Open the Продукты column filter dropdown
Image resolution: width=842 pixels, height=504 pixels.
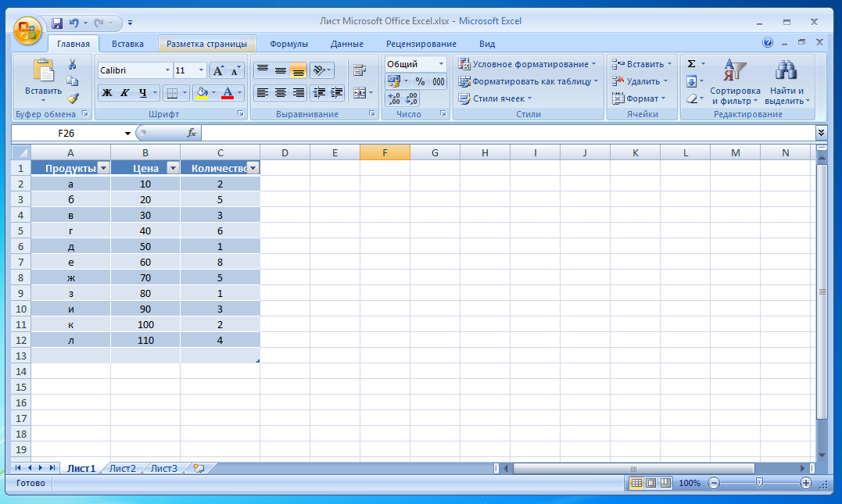(104, 168)
